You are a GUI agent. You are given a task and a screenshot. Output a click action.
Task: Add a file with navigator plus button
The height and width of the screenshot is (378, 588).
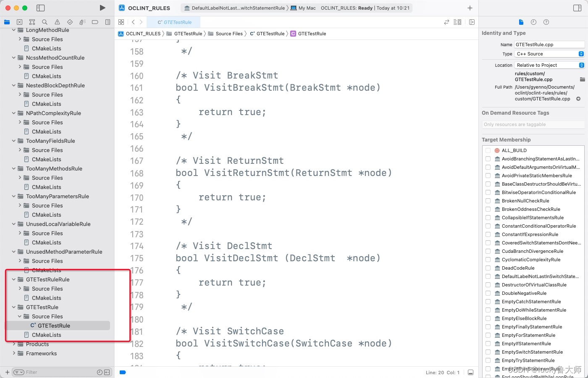click(x=7, y=372)
